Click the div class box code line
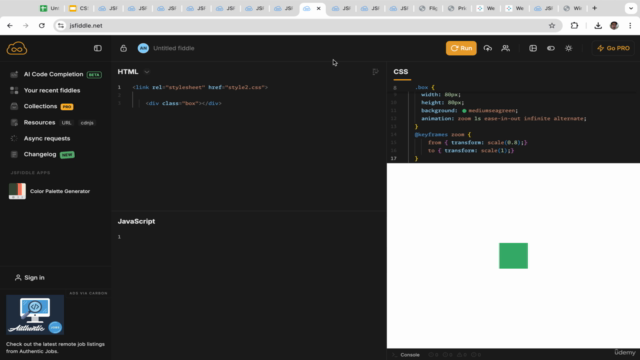Image resolution: width=640 pixels, height=360 pixels. point(184,103)
